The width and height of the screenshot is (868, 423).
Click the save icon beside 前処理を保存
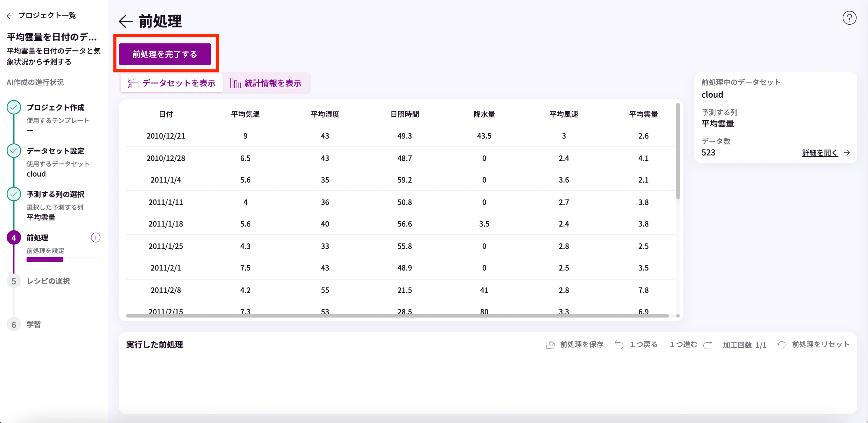pos(550,345)
